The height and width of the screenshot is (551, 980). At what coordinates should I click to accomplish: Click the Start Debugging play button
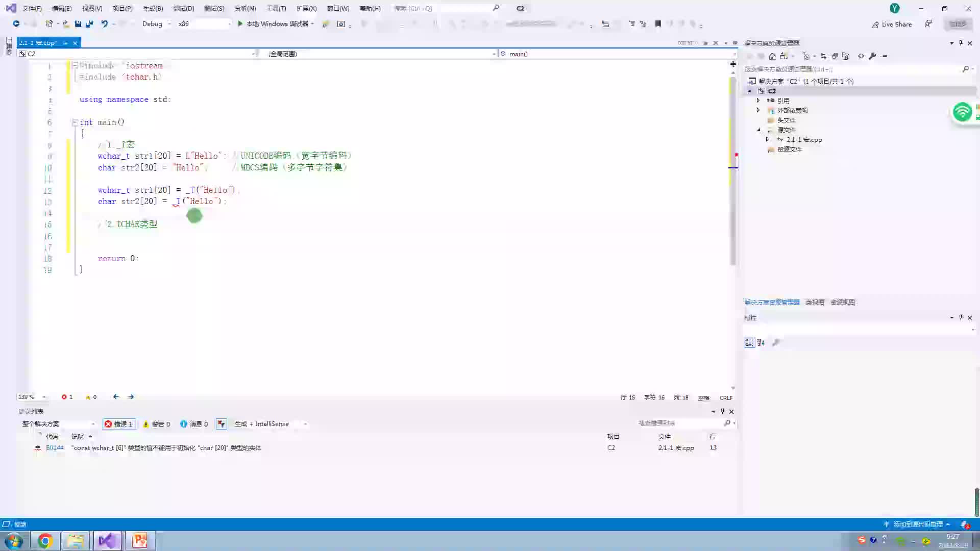(240, 23)
